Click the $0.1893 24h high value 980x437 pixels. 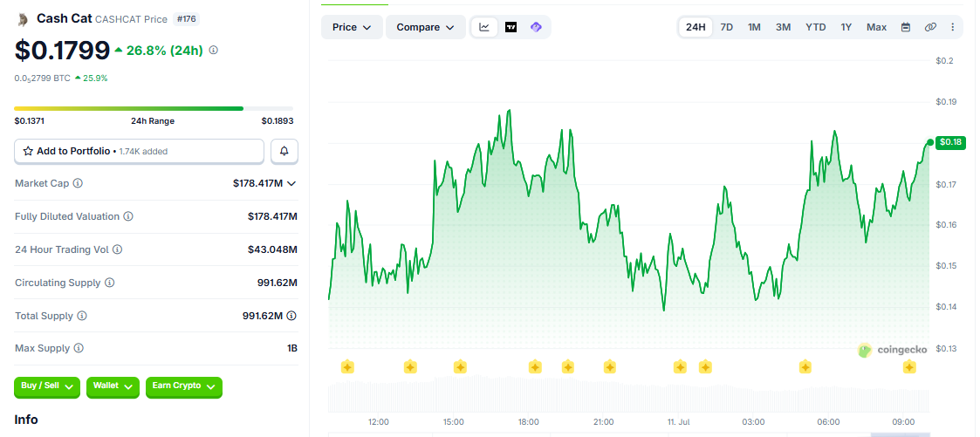(x=278, y=121)
